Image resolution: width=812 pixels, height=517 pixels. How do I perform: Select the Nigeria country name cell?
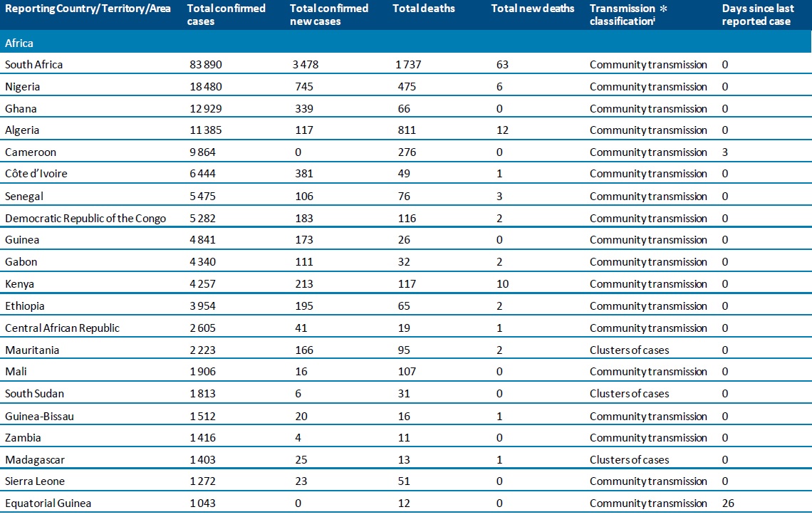tap(22, 87)
